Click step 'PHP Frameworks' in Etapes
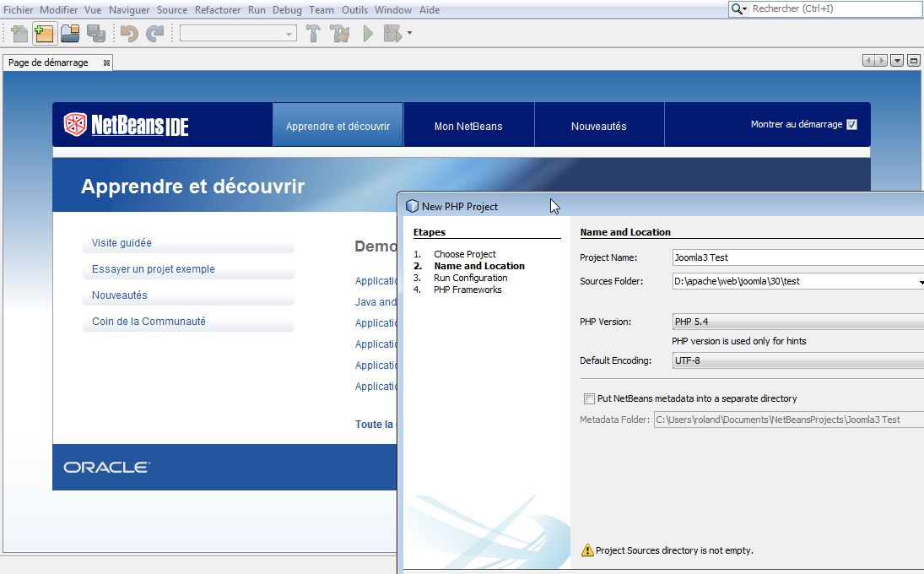924x574 pixels. (x=467, y=290)
